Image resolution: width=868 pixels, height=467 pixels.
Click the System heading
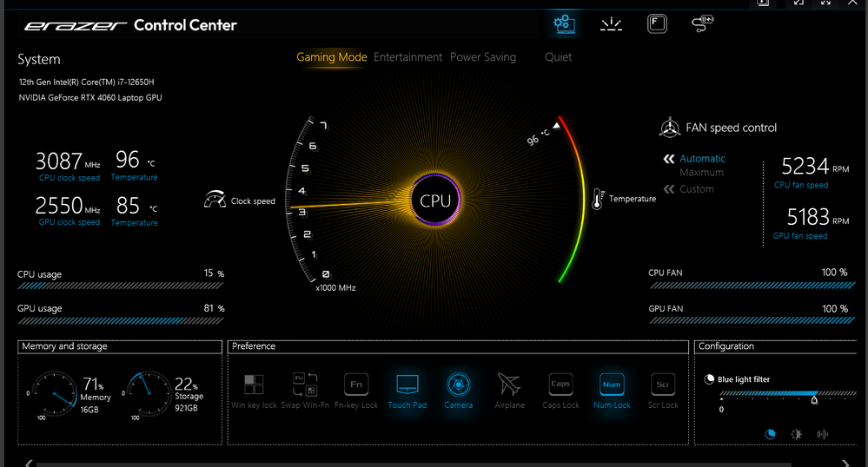[39, 59]
